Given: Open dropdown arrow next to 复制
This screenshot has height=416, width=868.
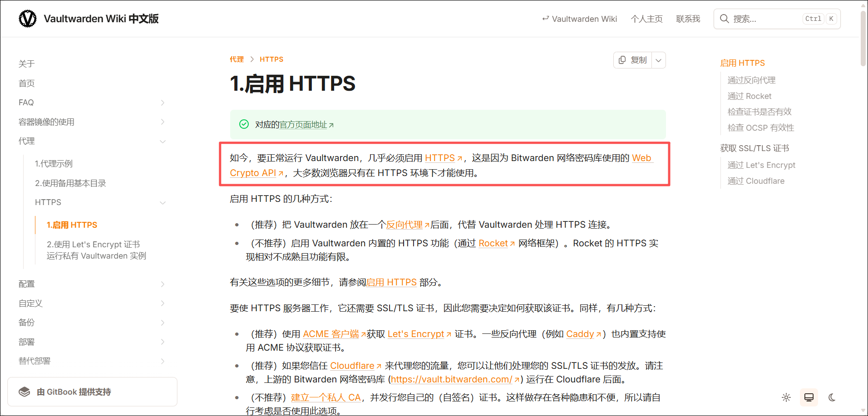Looking at the screenshot, I should [x=659, y=60].
